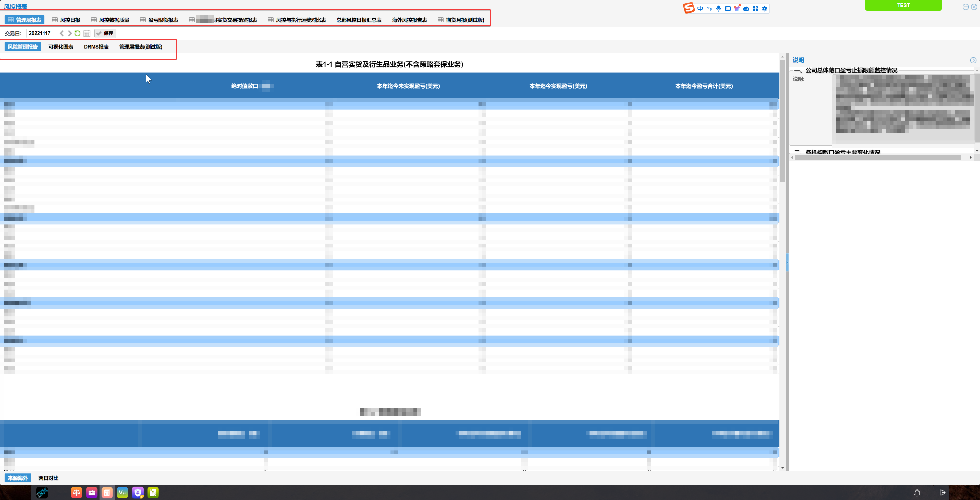Switch to 风控与执行运费对比表 tab
This screenshot has height=500, width=980.
297,20
